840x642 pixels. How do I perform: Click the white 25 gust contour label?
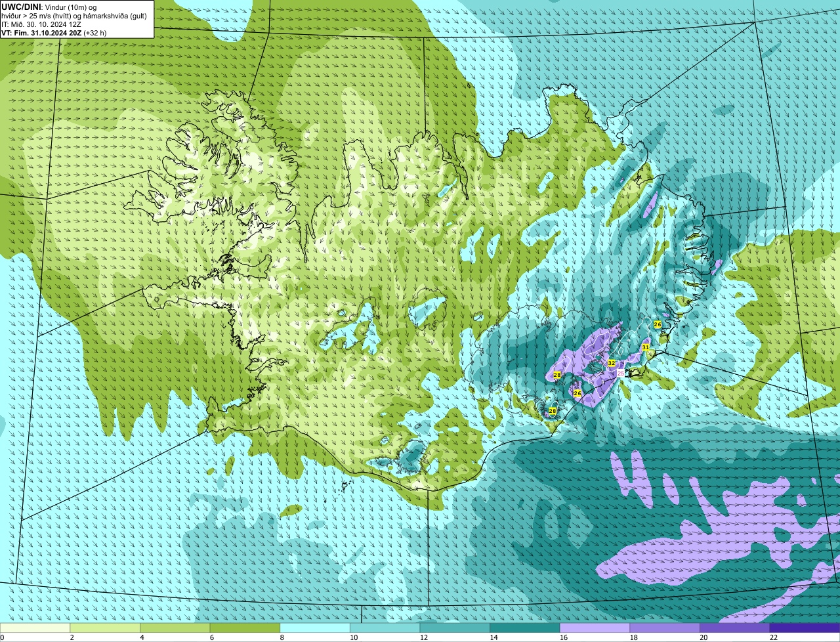click(621, 373)
